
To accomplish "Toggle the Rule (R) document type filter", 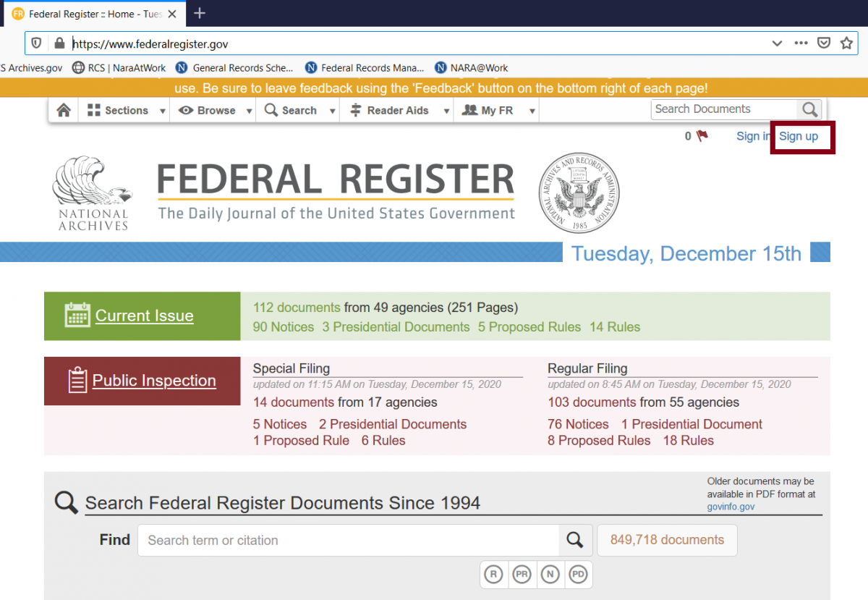I will point(493,575).
